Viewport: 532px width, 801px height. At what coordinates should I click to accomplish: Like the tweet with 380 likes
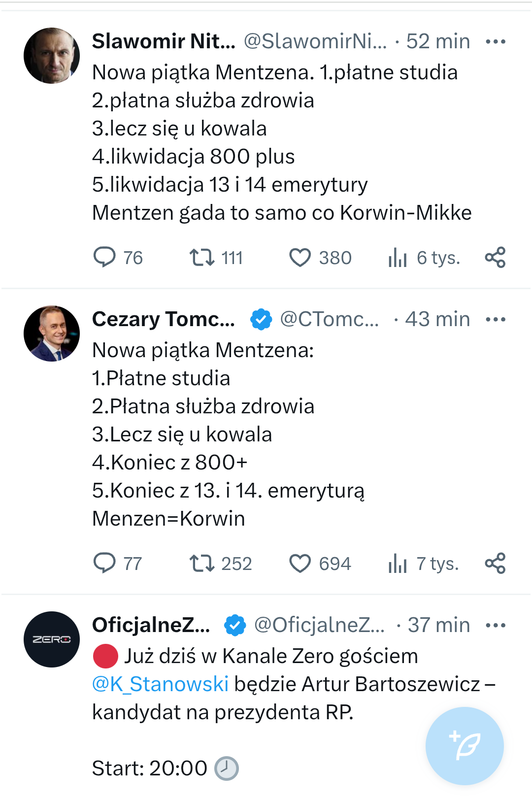299,257
